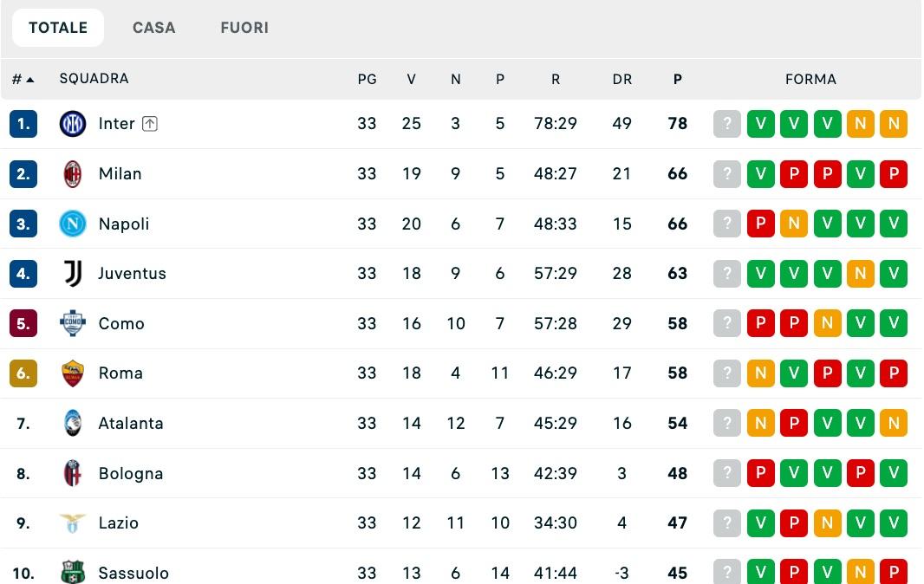Screen dimensions: 924x584
Task: Select the Bologna club crest
Action: (73, 473)
